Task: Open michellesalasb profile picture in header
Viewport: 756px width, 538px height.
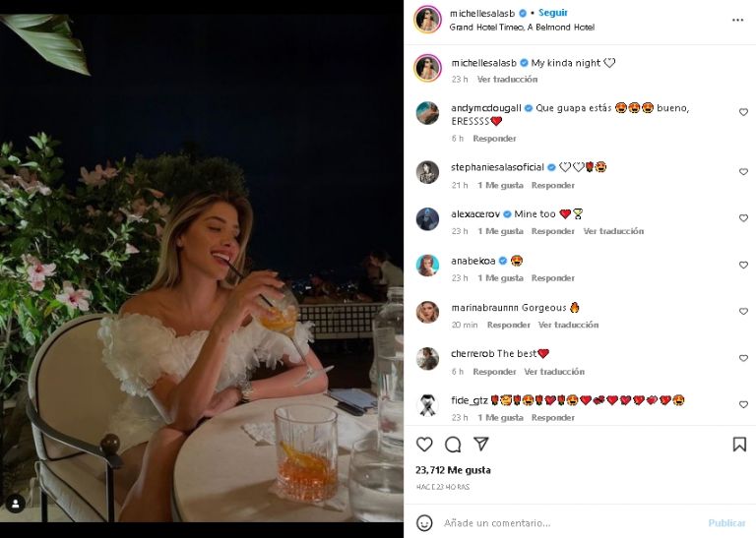Action: coord(427,20)
